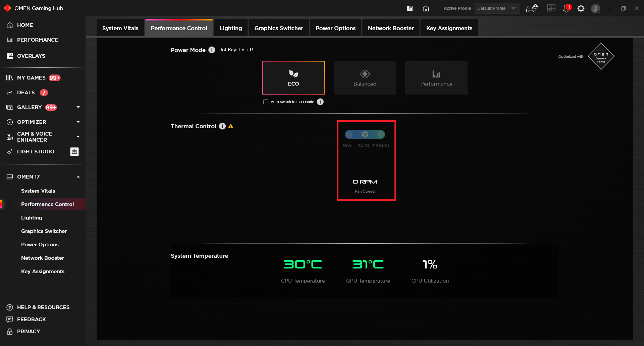Click the home icon in title bar
Image resolution: width=644 pixels, height=346 pixels.
426,8
